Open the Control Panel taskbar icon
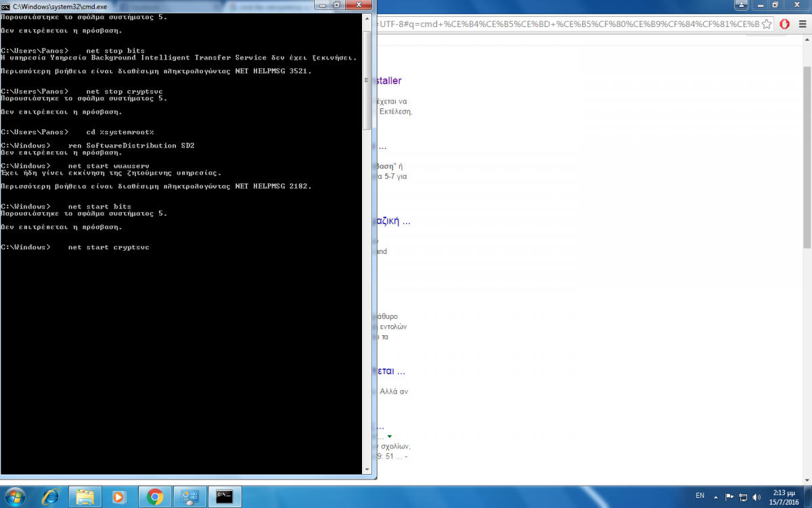 coord(189,496)
